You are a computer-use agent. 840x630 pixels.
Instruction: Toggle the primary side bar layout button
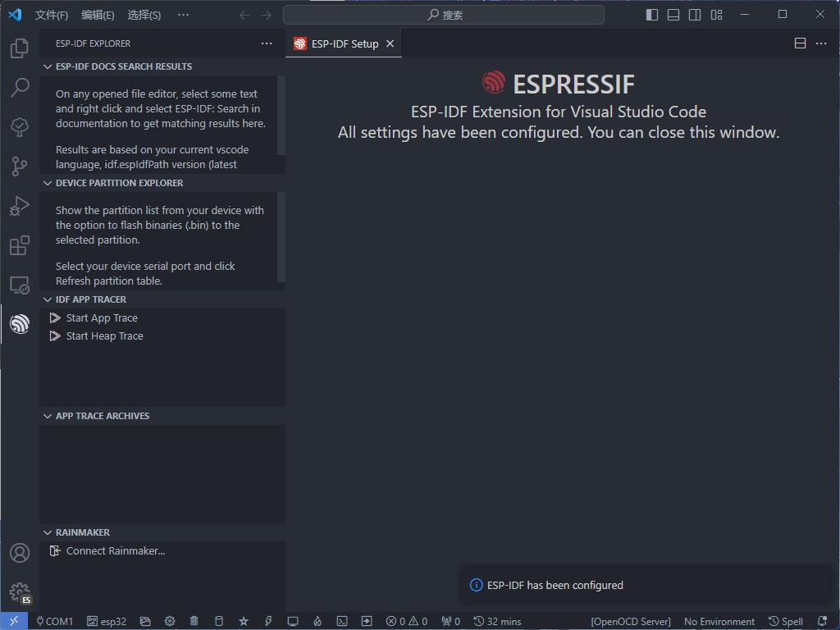[x=652, y=15]
